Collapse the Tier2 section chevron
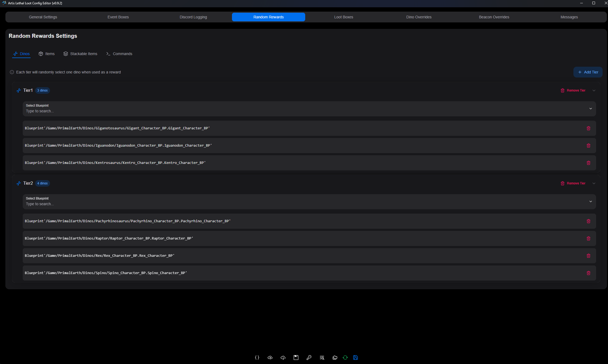The width and height of the screenshot is (608, 364). coord(594,183)
